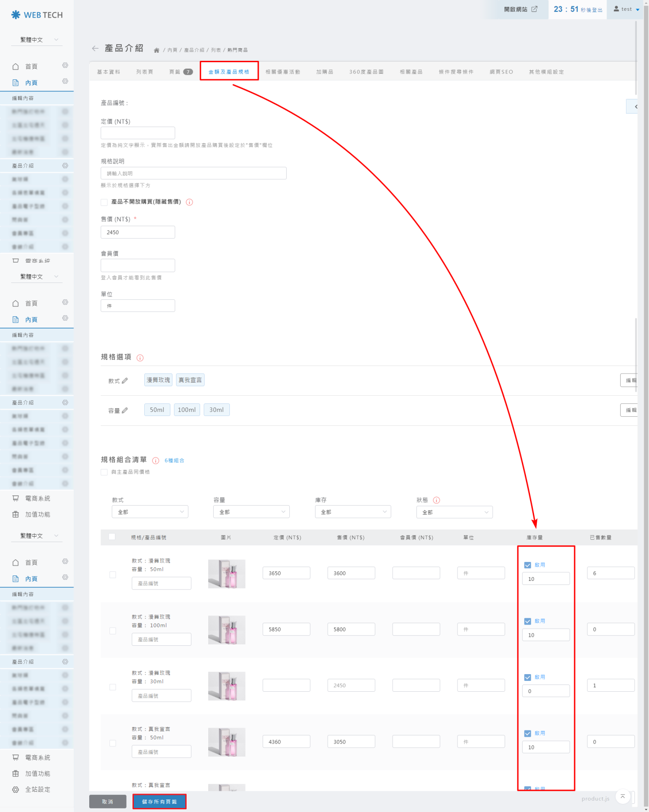Switch to the 基本資料 tab
This screenshot has width=649, height=812.
(109, 72)
